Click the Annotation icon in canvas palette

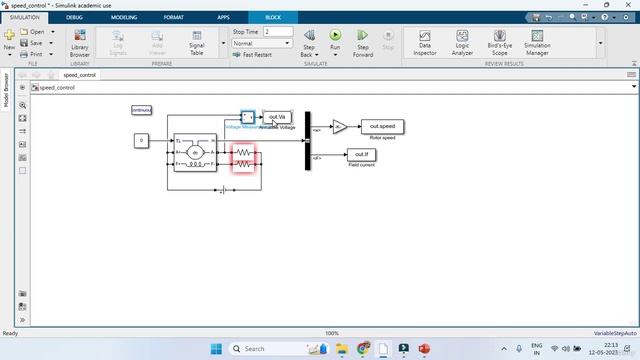pyautogui.click(x=22, y=144)
